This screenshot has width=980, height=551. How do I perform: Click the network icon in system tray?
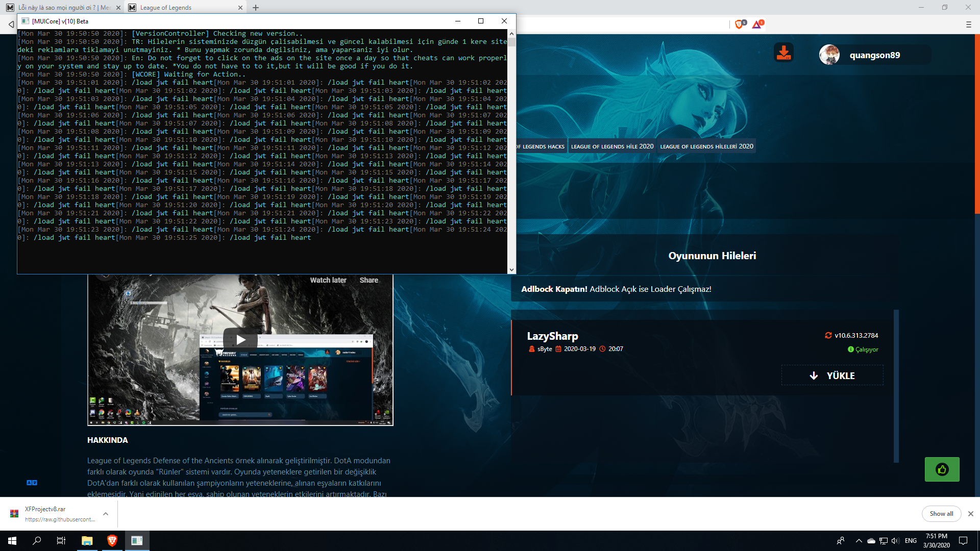click(x=884, y=541)
